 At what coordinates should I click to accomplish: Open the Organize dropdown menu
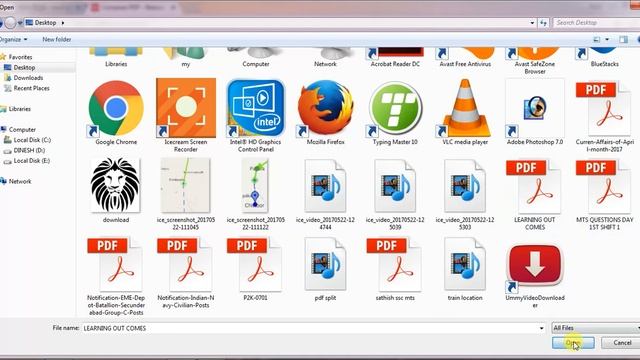13,40
